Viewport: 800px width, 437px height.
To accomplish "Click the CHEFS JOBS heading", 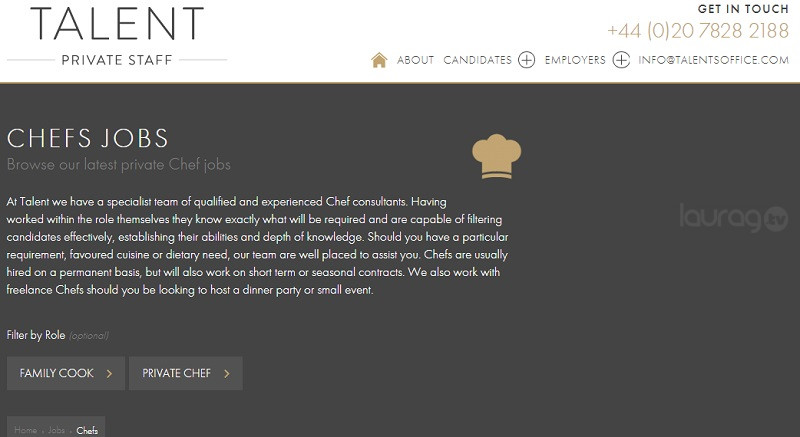I will 88,138.
